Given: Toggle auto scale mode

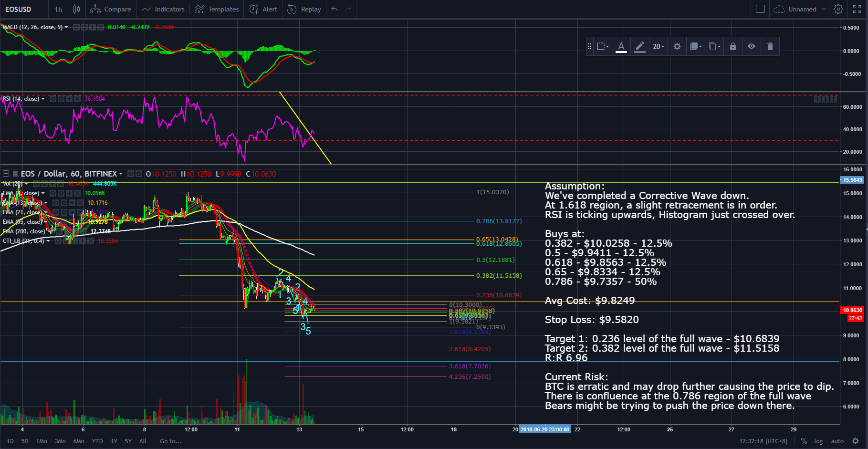Looking at the screenshot, I should (x=837, y=441).
